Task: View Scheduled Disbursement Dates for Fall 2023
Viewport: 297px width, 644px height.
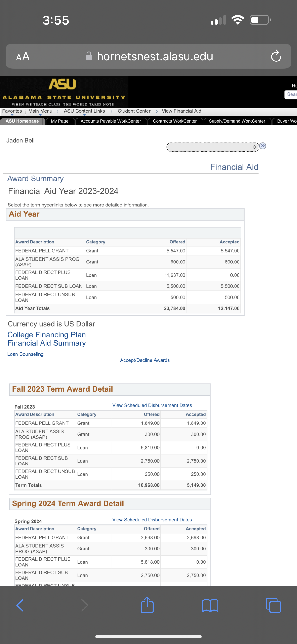Action: point(152,405)
